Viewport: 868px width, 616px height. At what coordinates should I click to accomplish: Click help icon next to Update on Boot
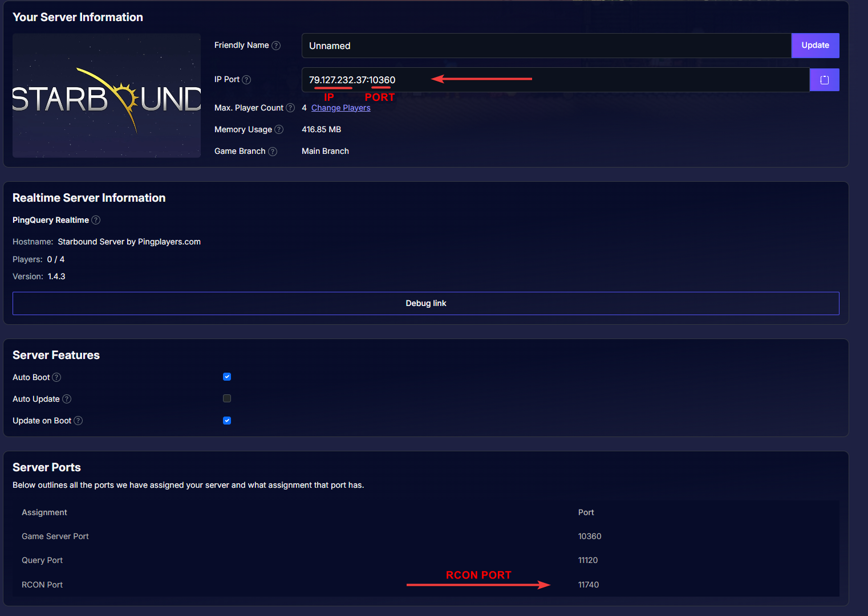tap(78, 421)
